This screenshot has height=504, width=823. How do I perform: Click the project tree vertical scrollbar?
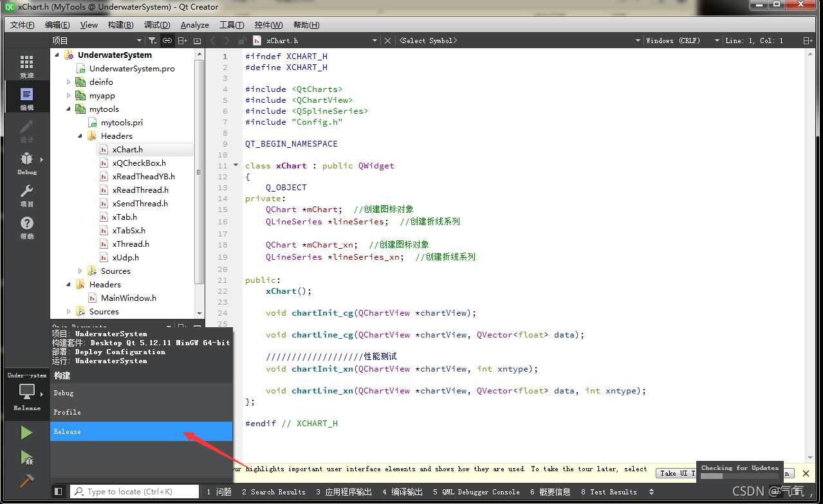pyautogui.click(x=199, y=174)
